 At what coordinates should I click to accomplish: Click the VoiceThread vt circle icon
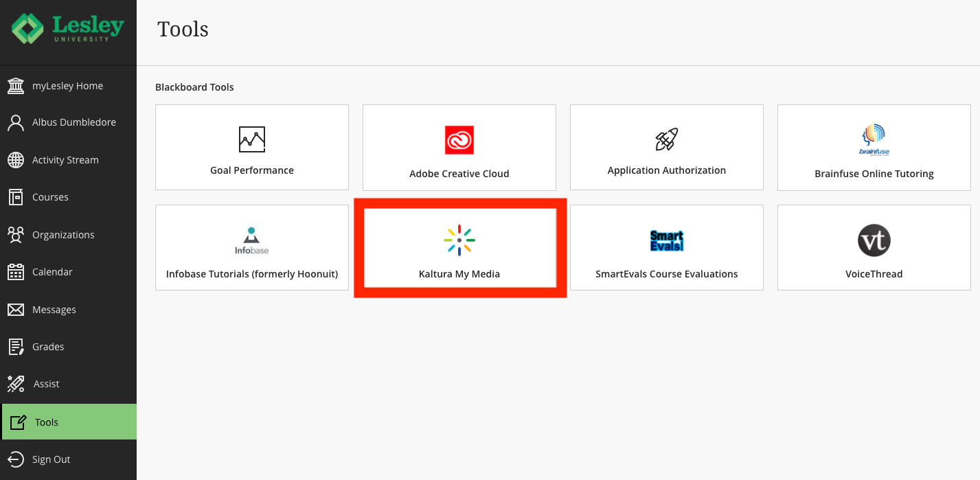pos(874,240)
